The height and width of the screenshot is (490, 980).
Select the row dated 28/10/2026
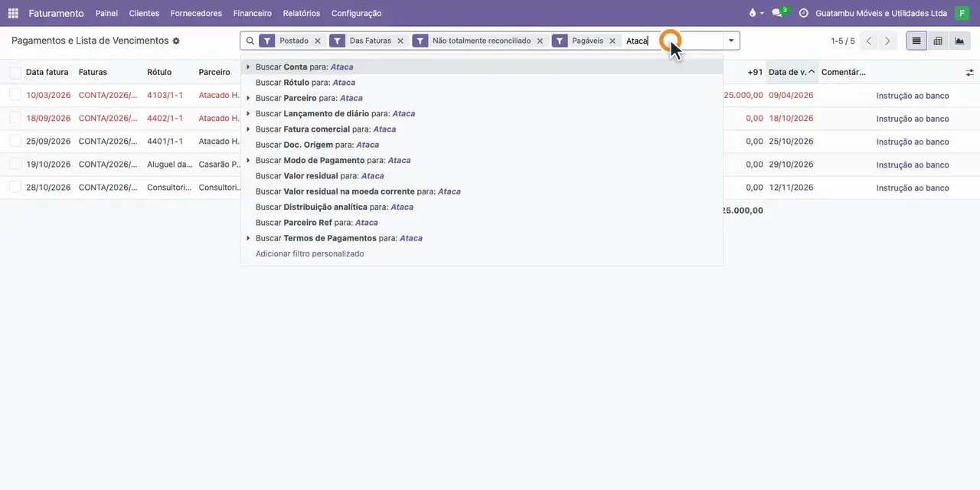click(x=15, y=187)
